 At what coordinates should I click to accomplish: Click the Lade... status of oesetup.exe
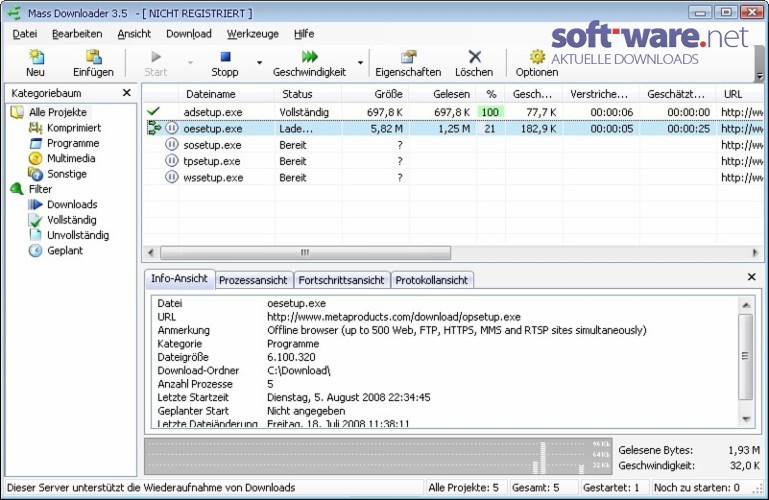[x=296, y=128]
